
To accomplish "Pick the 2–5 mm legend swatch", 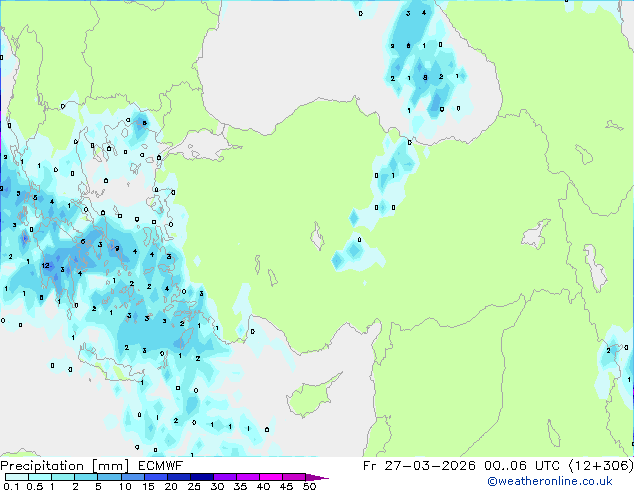I will pyautogui.click(x=86, y=477).
